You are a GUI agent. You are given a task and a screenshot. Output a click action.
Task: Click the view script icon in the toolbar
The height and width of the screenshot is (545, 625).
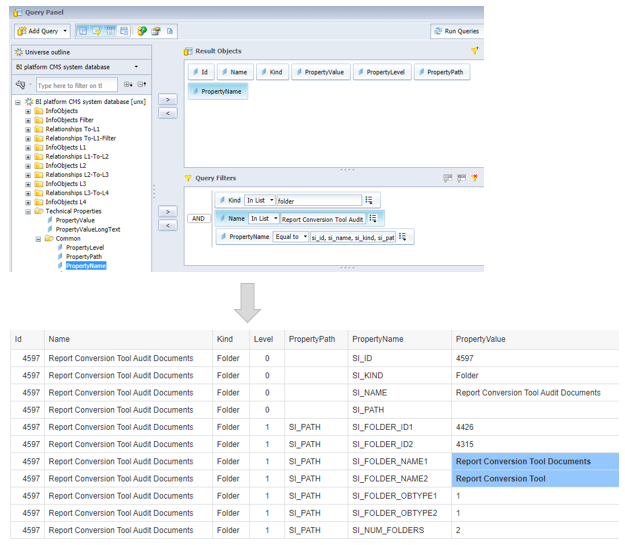(x=171, y=31)
